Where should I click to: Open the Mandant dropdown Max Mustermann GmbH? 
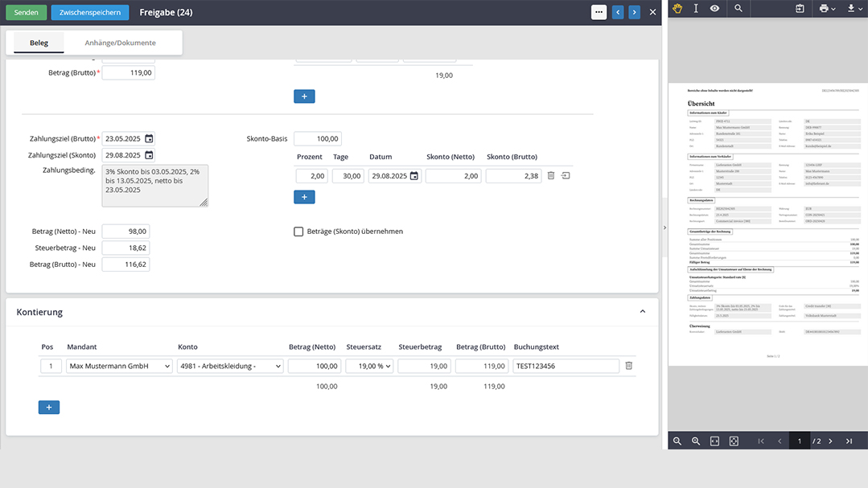pos(119,366)
